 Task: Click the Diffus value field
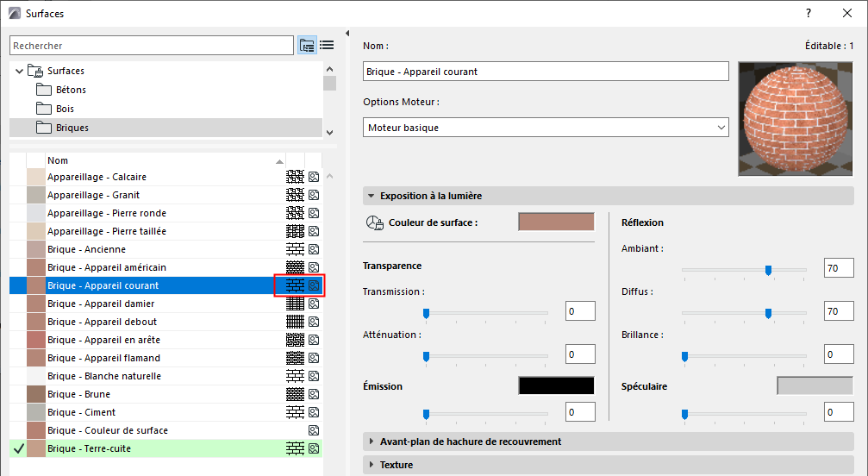pyautogui.click(x=839, y=311)
